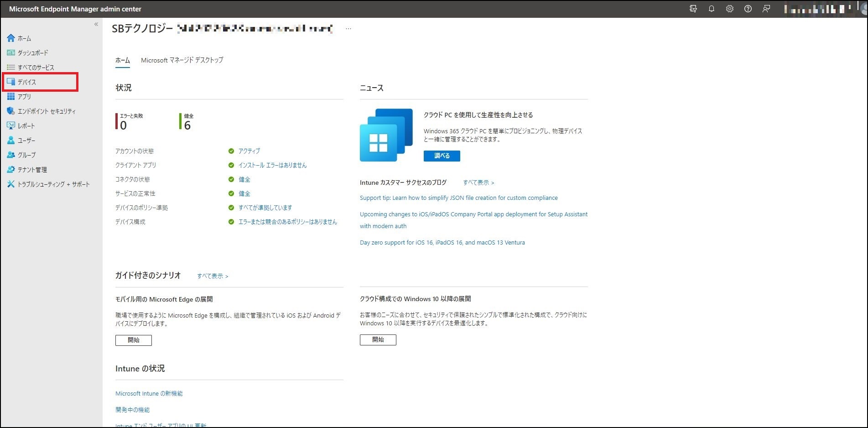Open すべてが準拠しています link
Image resolution: width=868 pixels, height=428 pixels.
coord(265,208)
